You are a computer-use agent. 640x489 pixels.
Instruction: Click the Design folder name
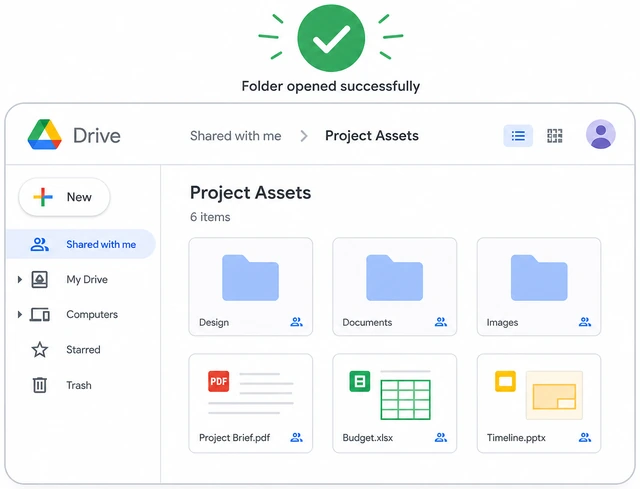click(x=214, y=322)
